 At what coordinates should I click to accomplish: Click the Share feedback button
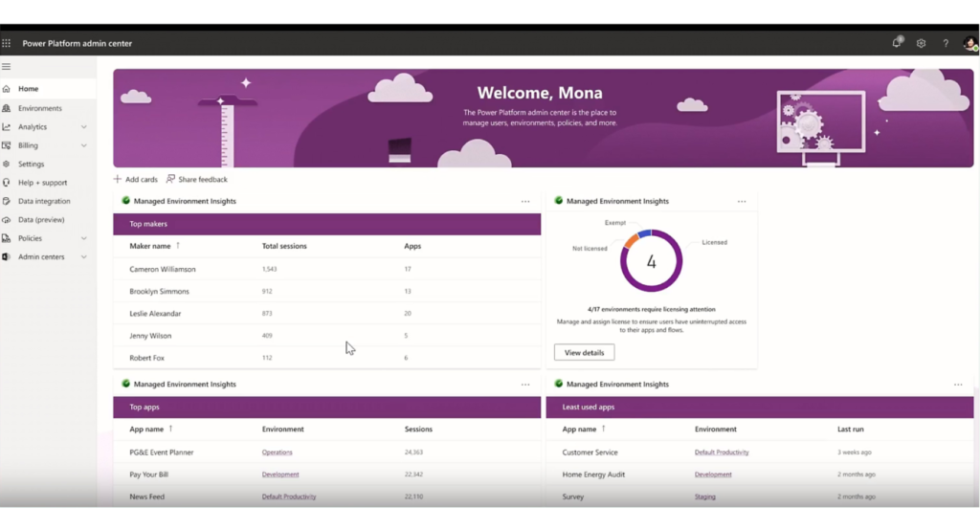point(197,179)
